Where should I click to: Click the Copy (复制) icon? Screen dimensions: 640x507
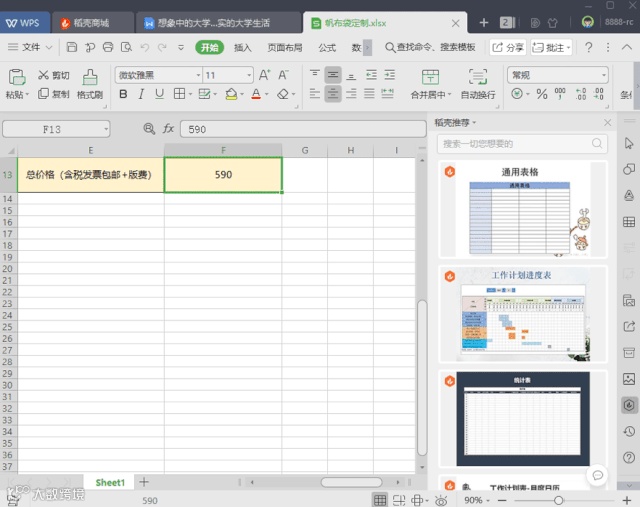(43, 94)
